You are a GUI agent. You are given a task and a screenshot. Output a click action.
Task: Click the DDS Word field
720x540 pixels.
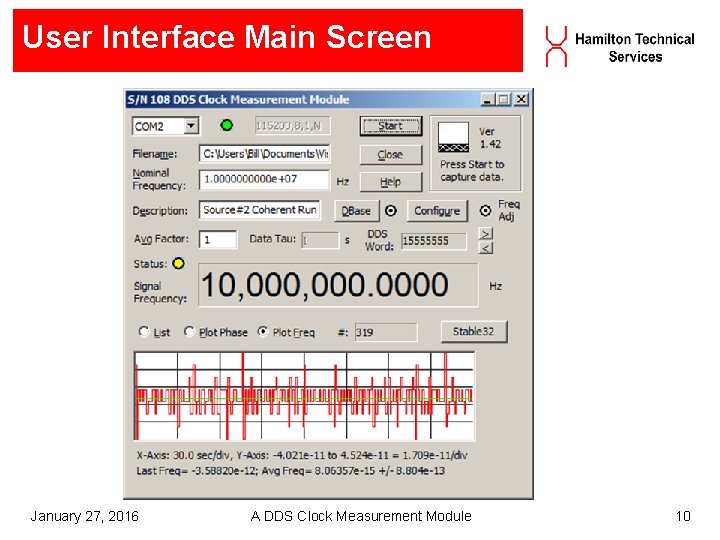[434, 241]
